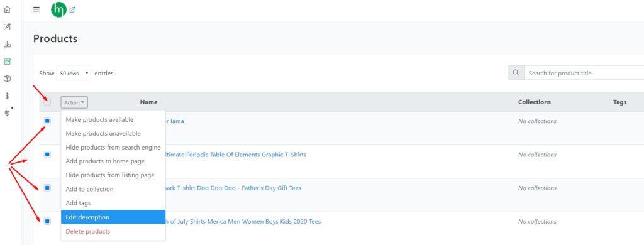Toggle the select-all checkbox in header

tap(47, 102)
